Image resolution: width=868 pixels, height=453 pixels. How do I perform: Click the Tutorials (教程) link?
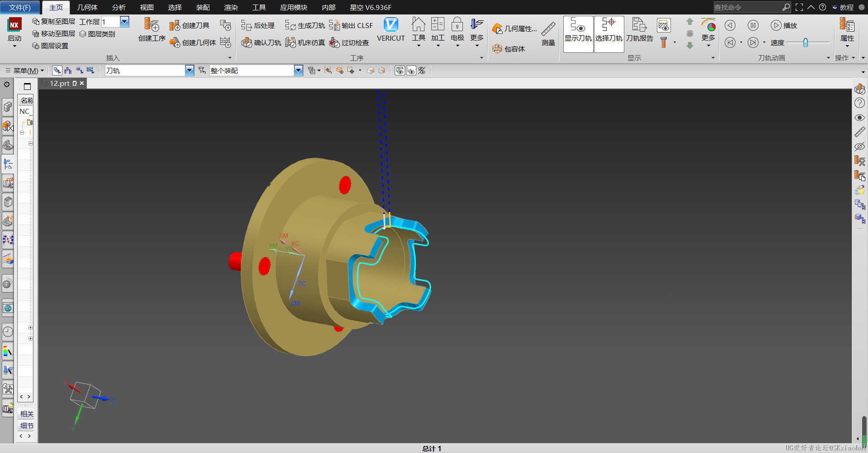pos(843,7)
